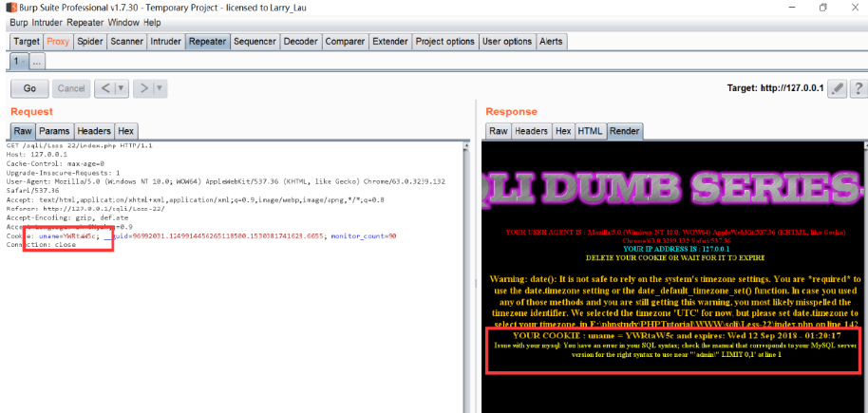Click the GET /sqli/Less-22/index.php request line
The width and height of the screenshot is (868, 413).
(79, 146)
